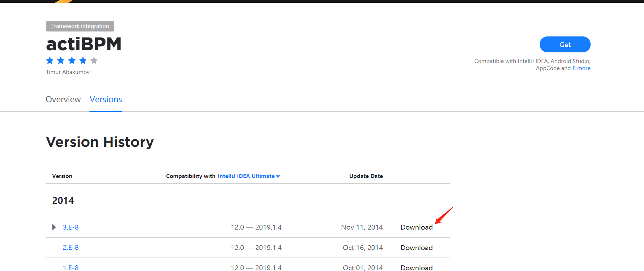Download version 3.E-8 from Nov 11, 2014

coord(417,227)
